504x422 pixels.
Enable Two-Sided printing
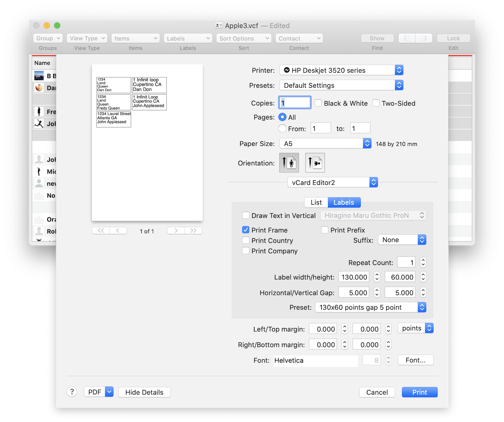[376, 103]
